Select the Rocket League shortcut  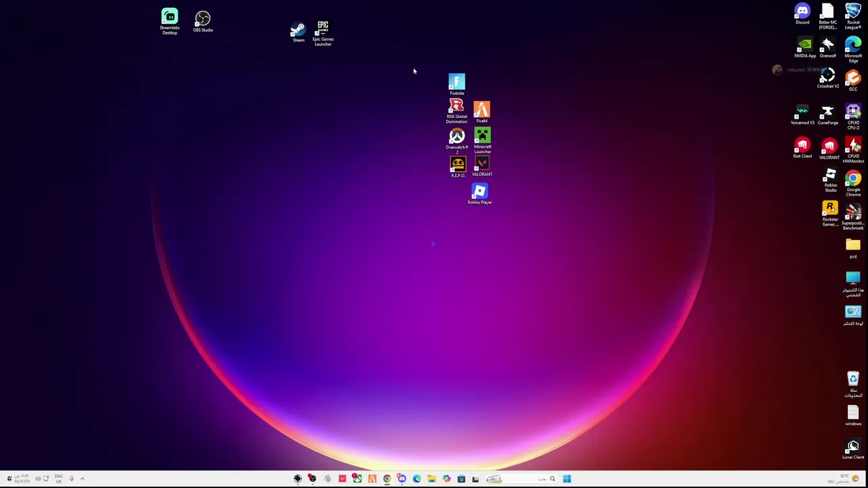click(853, 16)
